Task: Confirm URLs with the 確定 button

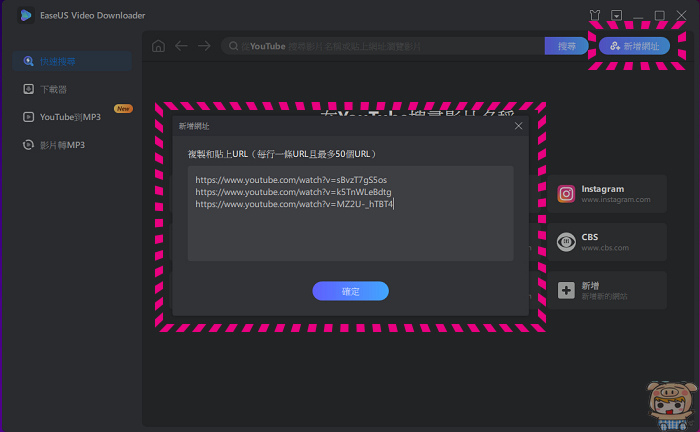Action: pyautogui.click(x=350, y=291)
